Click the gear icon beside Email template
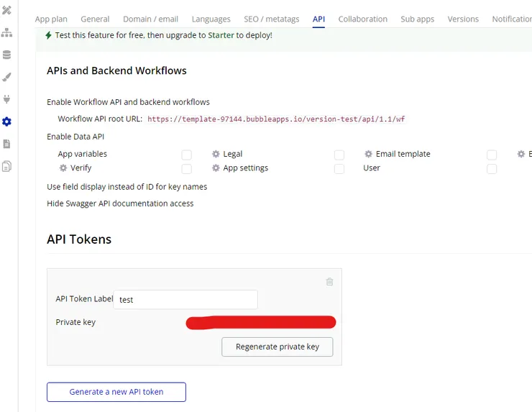Screen dimensions: 532x412 click(368, 154)
